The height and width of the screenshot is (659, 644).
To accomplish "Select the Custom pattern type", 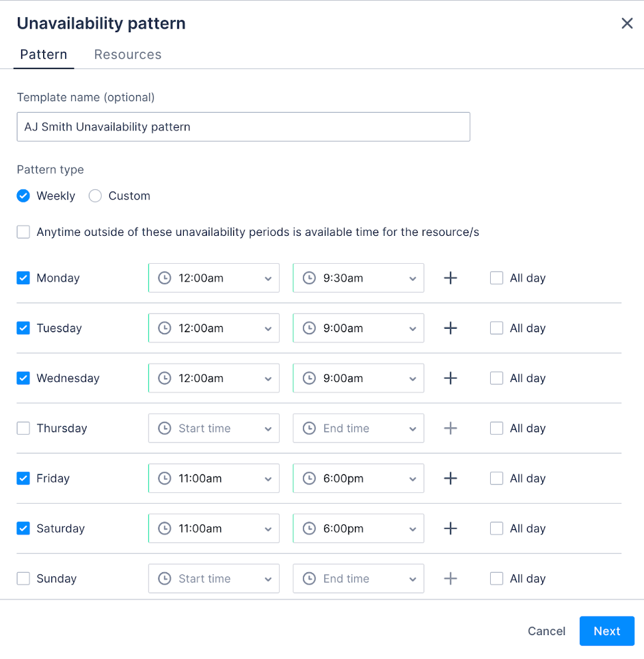I will coord(95,196).
